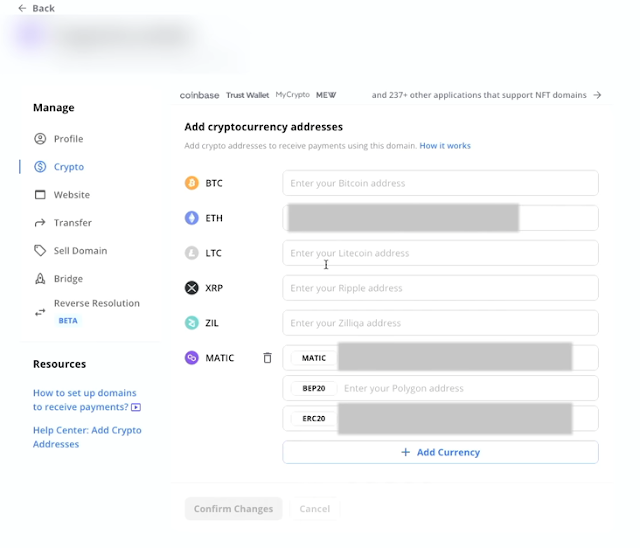
Task: Click the arrow next to supported applications
Action: (x=597, y=95)
